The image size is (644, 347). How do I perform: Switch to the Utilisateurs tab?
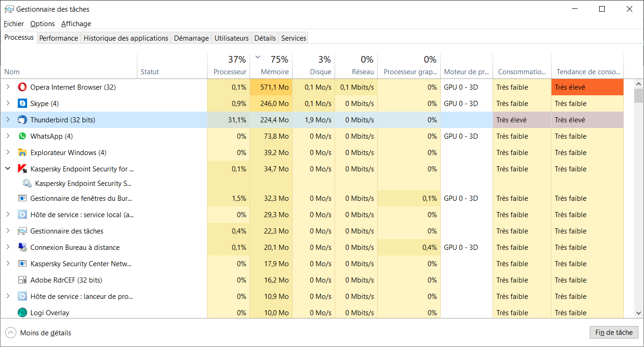(x=231, y=38)
